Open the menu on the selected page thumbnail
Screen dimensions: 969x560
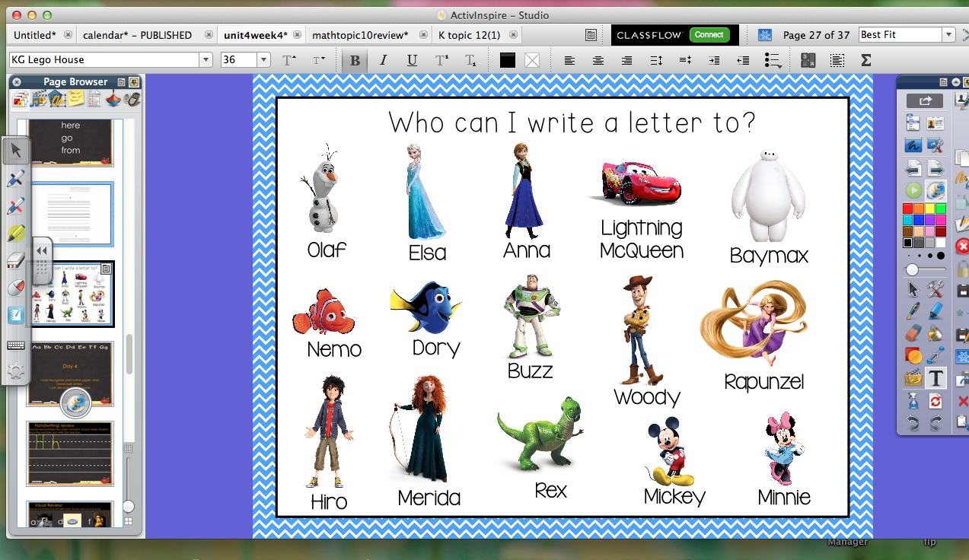106,269
